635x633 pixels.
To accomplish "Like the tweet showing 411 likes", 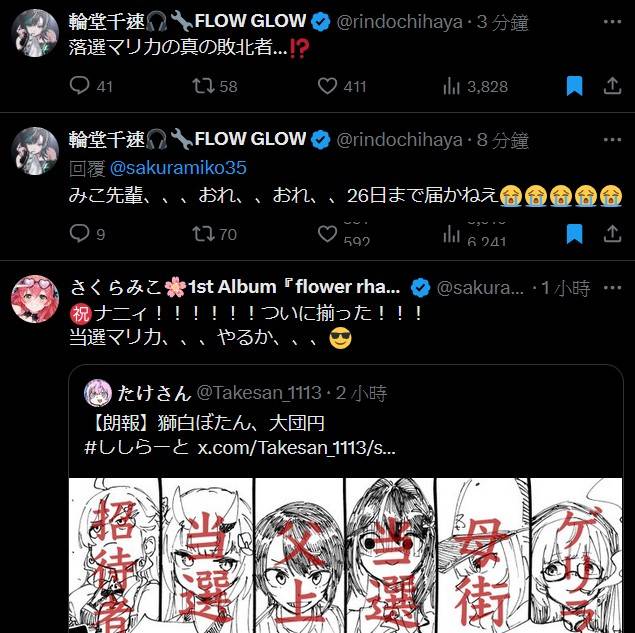I will click(x=342, y=86).
